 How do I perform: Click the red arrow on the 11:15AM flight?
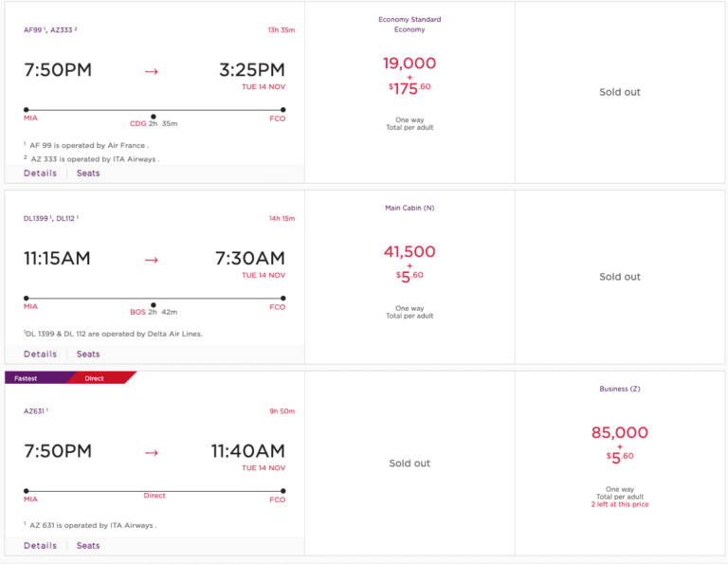click(152, 259)
